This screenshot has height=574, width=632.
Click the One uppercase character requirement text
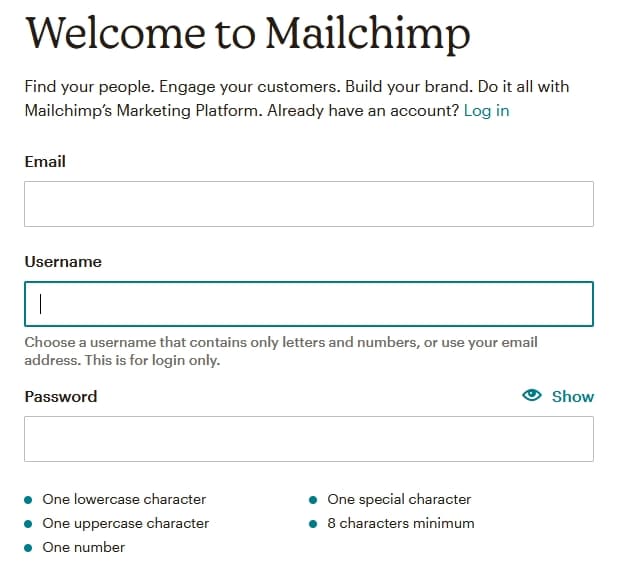pos(125,523)
